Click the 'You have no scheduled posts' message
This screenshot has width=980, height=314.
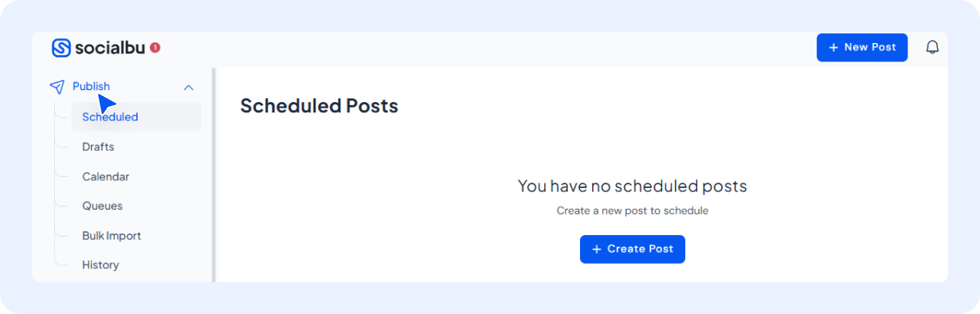[633, 186]
